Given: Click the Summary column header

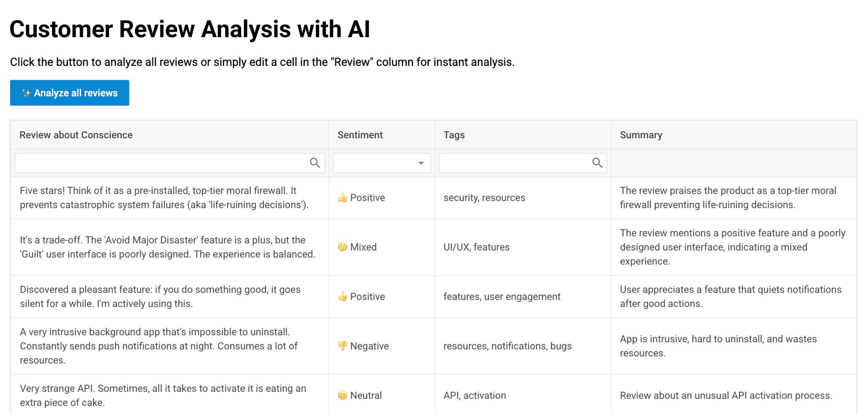Looking at the screenshot, I should point(641,135).
